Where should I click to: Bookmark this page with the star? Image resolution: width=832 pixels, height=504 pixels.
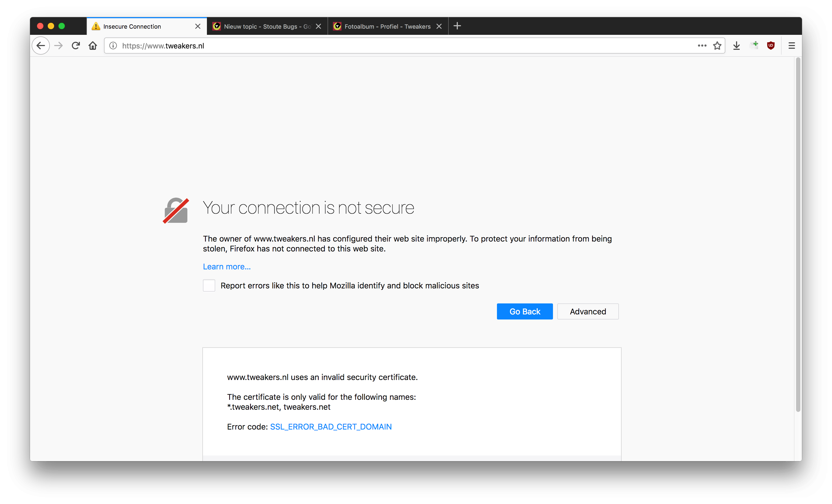tap(717, 46)
